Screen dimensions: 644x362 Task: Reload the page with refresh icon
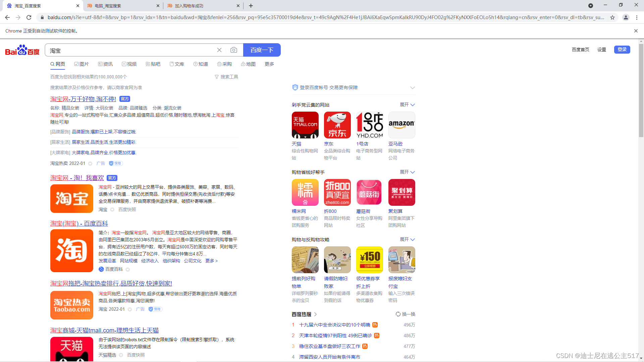(x=29, y=17)
